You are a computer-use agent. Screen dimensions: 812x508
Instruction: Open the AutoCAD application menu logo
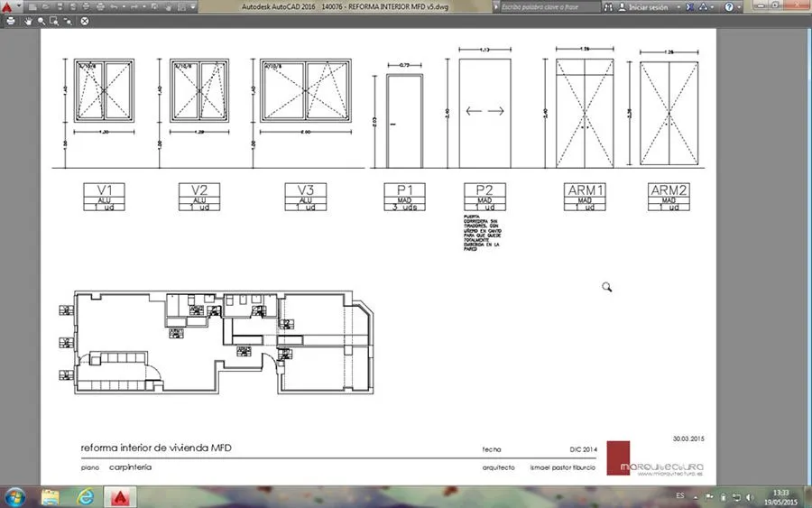[6, 7]
